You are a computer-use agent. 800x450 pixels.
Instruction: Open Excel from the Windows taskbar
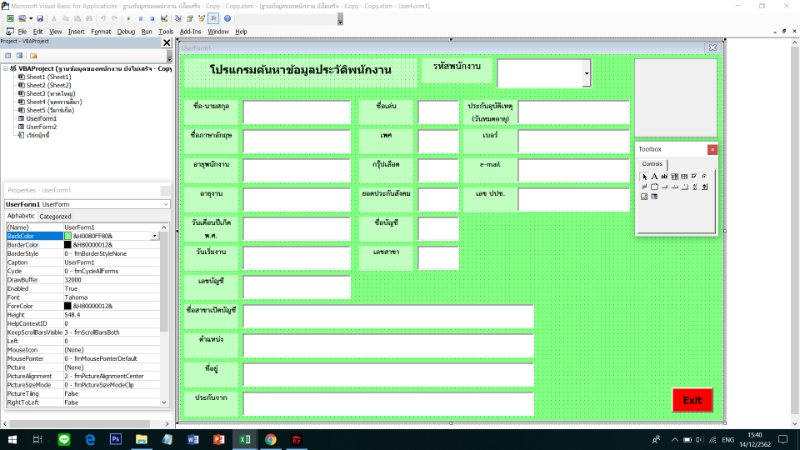click(244, 439)
